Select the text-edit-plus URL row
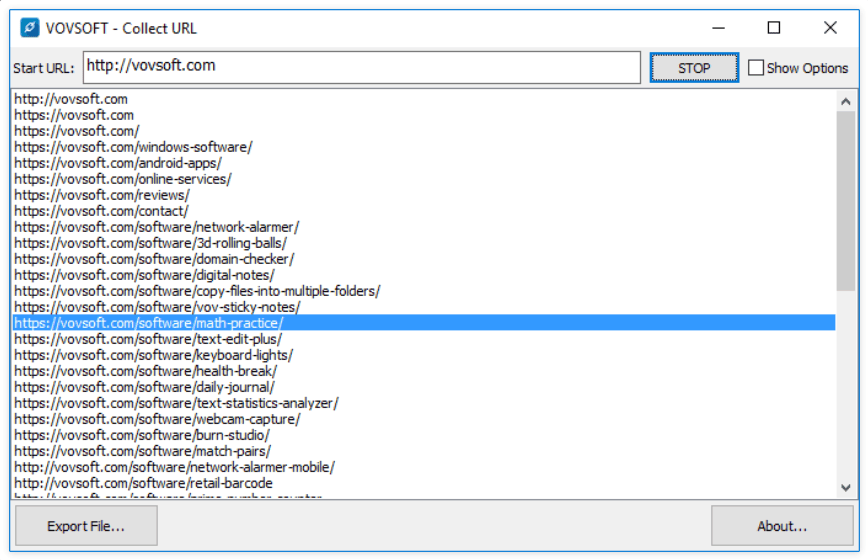Image resolution: width=868 pixels, height=560 pixels. tap(424, 339)
